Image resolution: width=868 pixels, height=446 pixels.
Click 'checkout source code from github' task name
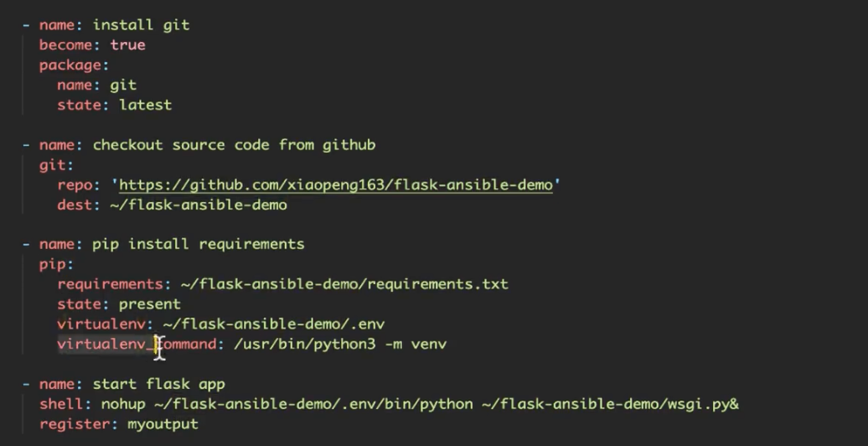234,144
